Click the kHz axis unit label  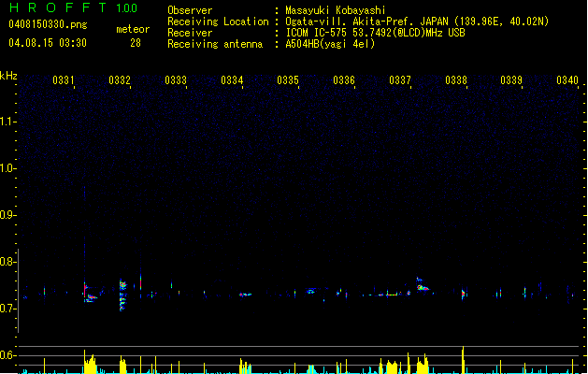8,76
